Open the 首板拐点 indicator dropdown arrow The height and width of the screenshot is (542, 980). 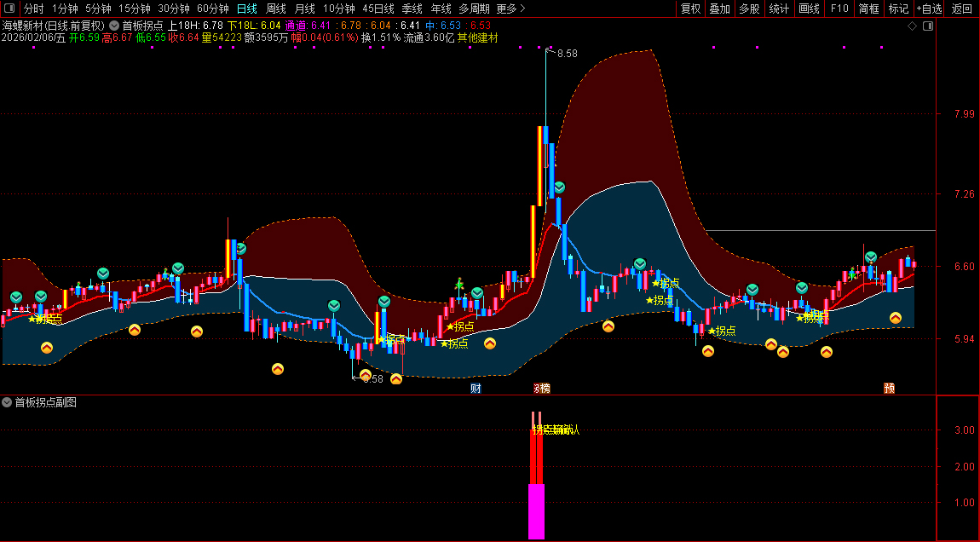coord(114,26)
